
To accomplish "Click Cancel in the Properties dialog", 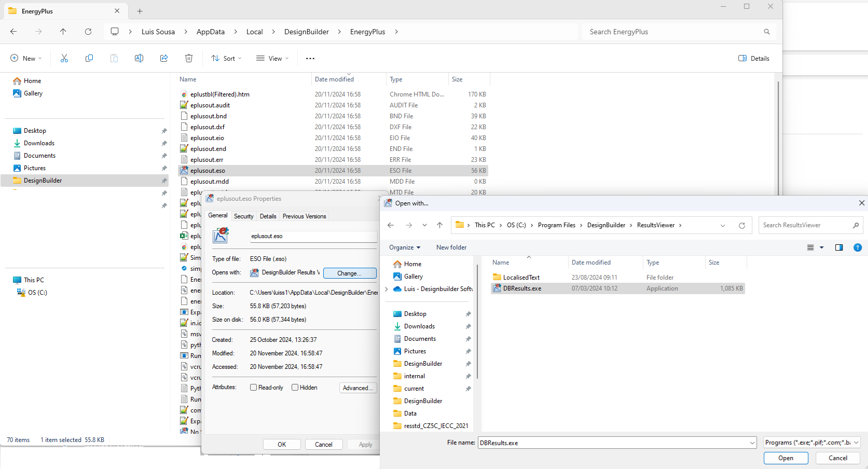I will tap(324, 445).
